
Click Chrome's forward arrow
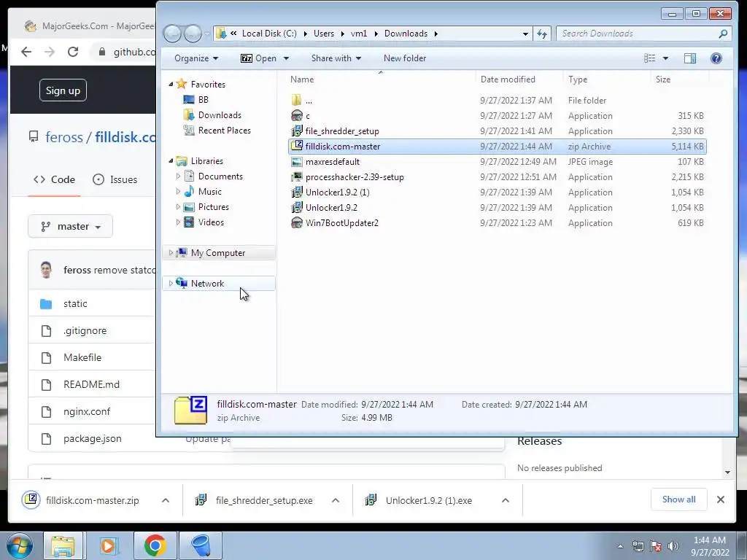[50, 52]
